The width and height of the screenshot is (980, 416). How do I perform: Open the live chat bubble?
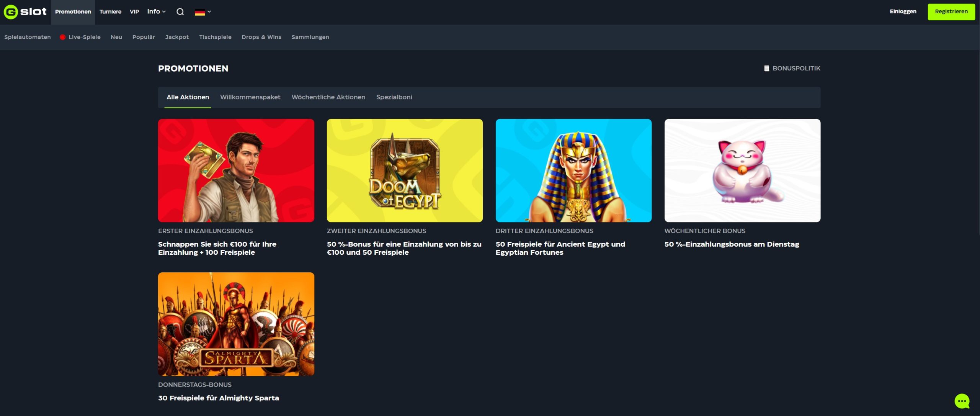962,401
